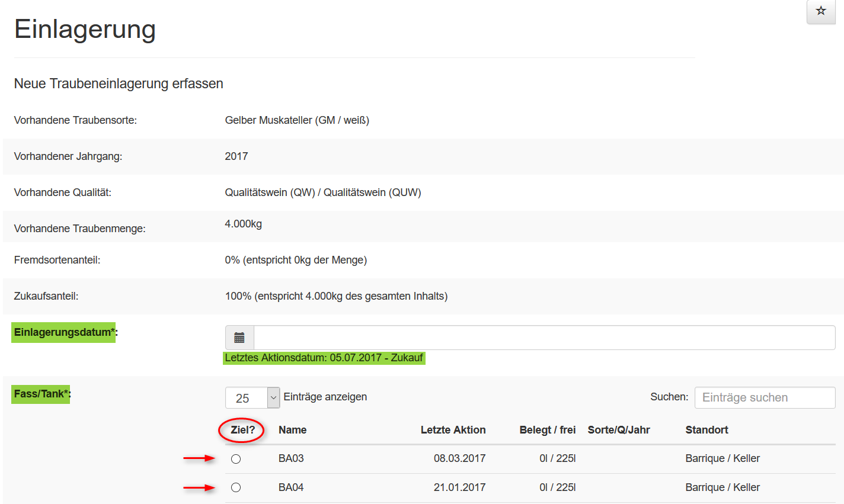Expand the entries-per-page dropdown showing 25
This screenshot has width=844, height=504.
point(252,398)
